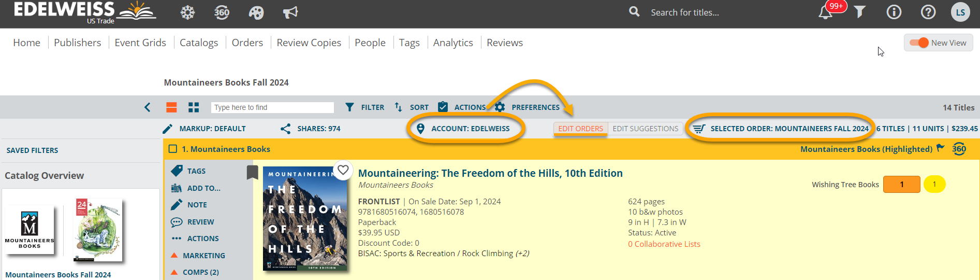Open the snowflake icon in the top bar

click(x=187, y=12)
